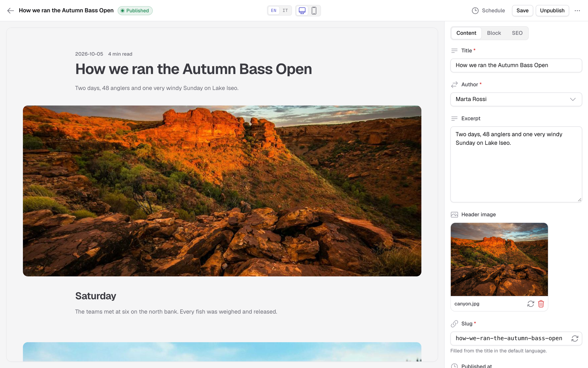The width and height of the screenshot is (588, 368).
Task: Click the Unpublish button
Action: coord(552,11)
